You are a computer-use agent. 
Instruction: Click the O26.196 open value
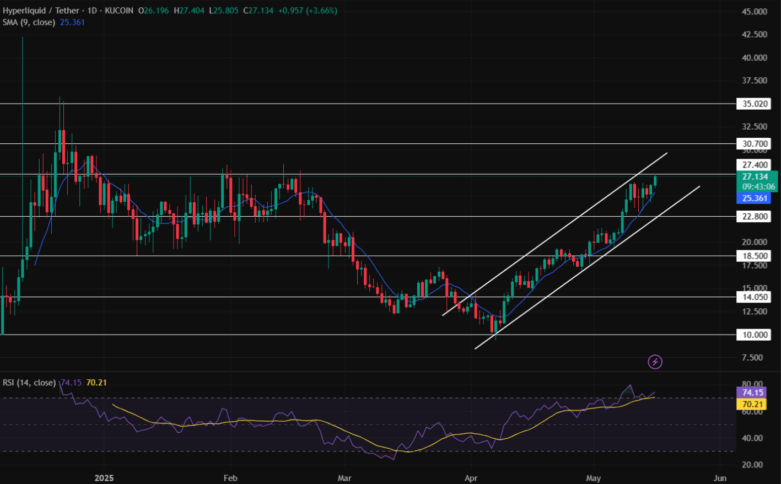153,10
